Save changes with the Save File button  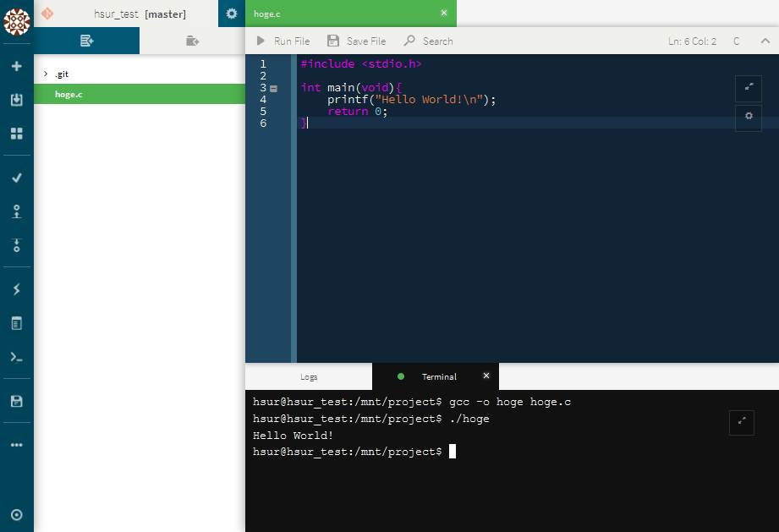(356, 40)
